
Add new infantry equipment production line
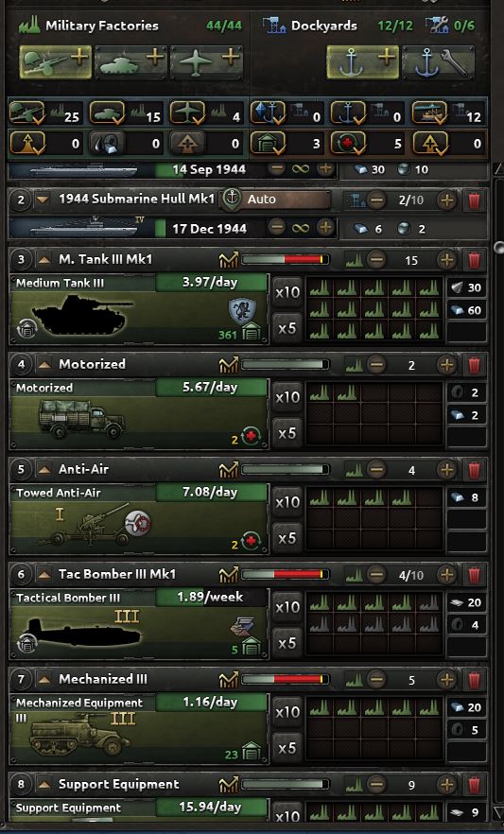click(x=56, y=62)
